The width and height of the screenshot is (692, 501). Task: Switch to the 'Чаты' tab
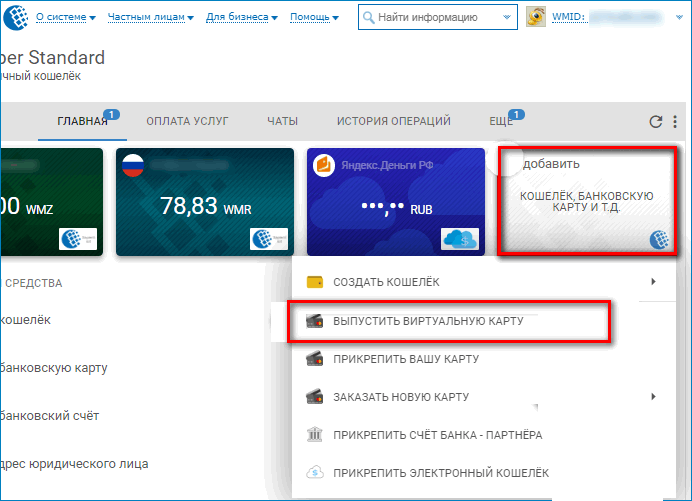tap(282, 121)
